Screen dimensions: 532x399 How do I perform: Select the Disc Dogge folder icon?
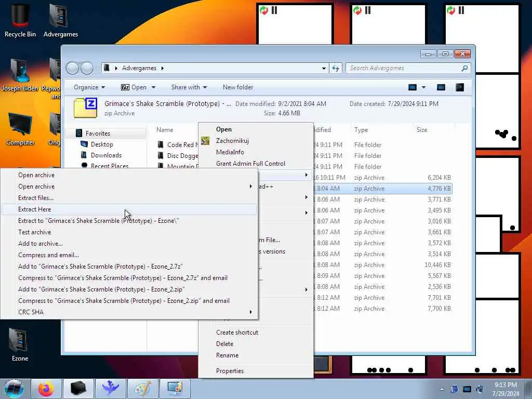pyautogui.click(x=161, y=155)
